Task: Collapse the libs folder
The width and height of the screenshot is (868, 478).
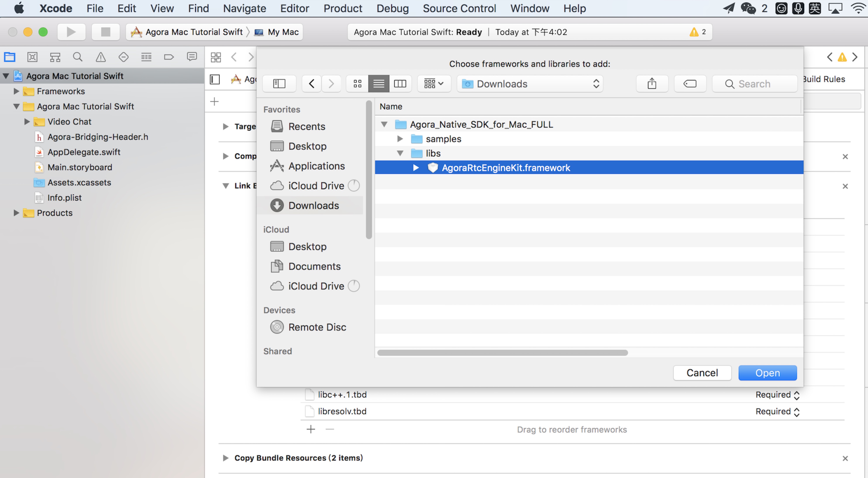Action: coord(400,153)
